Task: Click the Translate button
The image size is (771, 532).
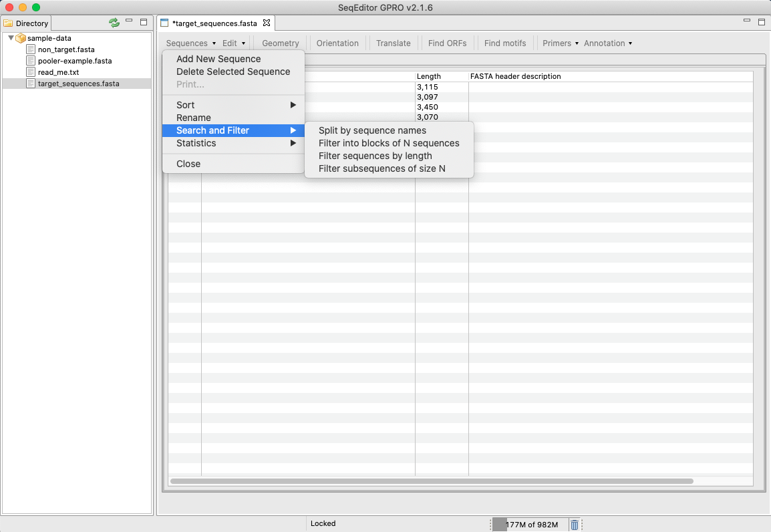Action: 393,43
